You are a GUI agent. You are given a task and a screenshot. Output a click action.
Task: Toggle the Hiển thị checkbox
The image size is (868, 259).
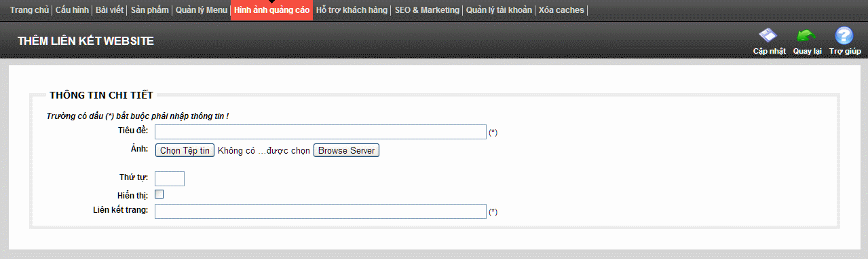click(x=159, y=194)
